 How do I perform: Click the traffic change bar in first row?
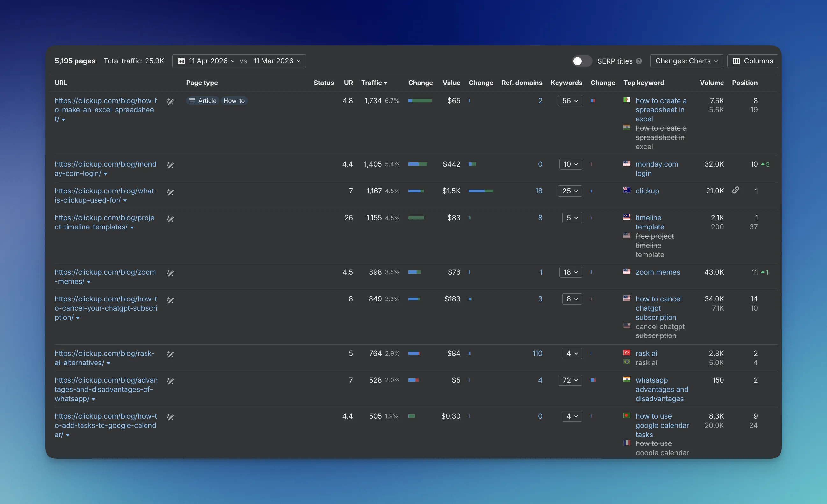(420, 101)
